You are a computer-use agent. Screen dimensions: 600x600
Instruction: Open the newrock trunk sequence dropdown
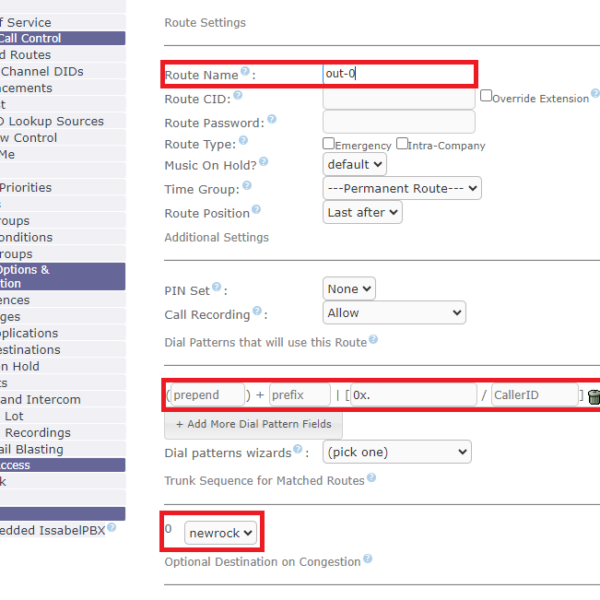point(221,533)
